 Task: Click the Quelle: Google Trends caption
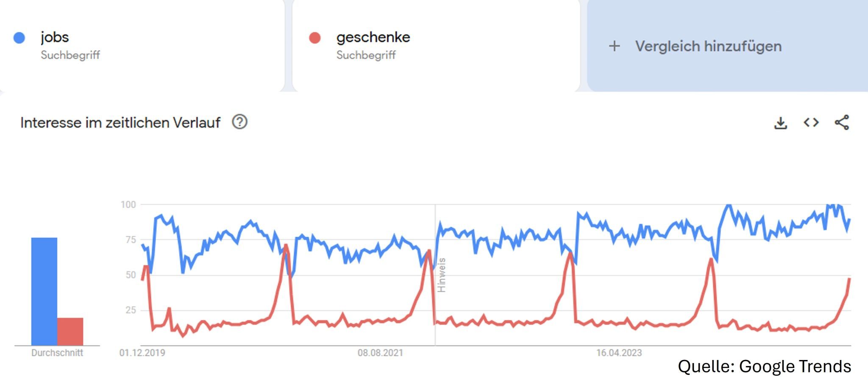tap(764, 366)
